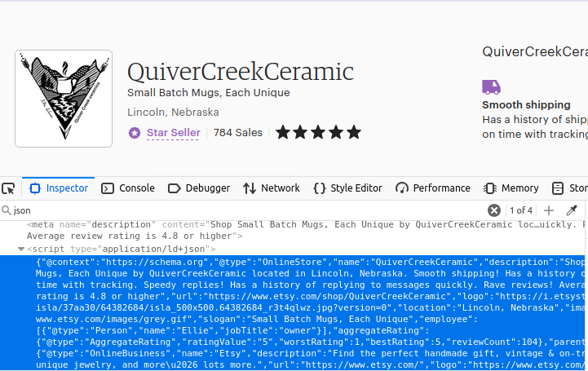Click the add new node plus icon

pyautogui.click(x=549, y=210)
